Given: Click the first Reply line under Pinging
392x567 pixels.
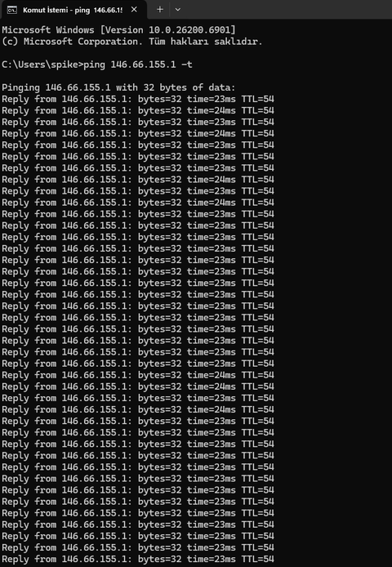Looking at the screenshot, I should point(138,99).
